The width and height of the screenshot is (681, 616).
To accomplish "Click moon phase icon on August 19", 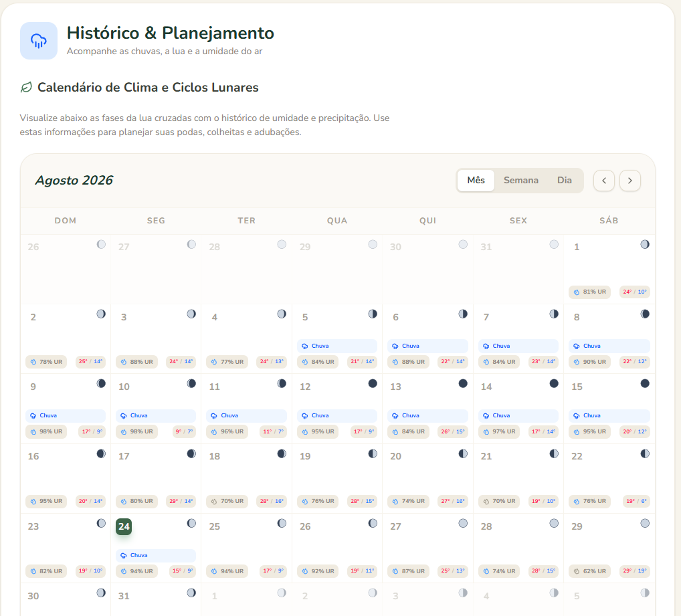I will (x=373, y=453).
